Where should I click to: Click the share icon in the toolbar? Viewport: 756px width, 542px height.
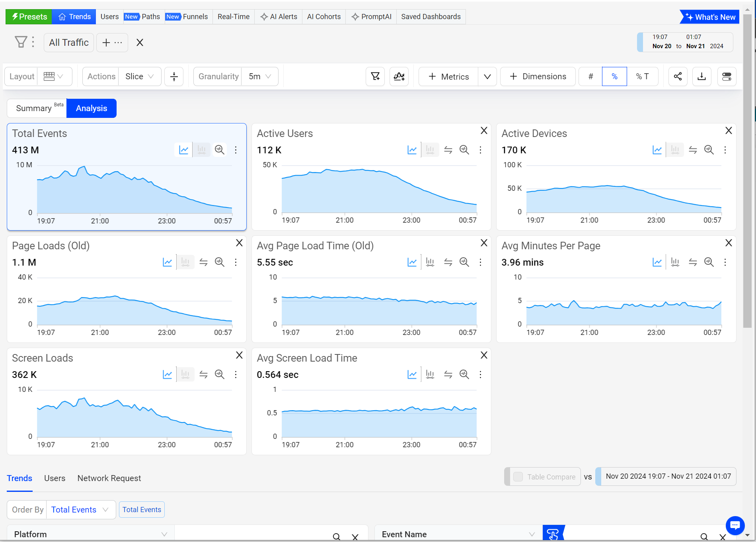pyautogui.click(x=678, y=76)
